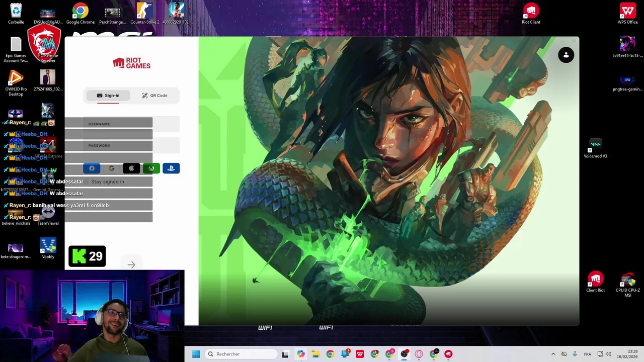Sign in with Apple

click(x=131, y=168)
